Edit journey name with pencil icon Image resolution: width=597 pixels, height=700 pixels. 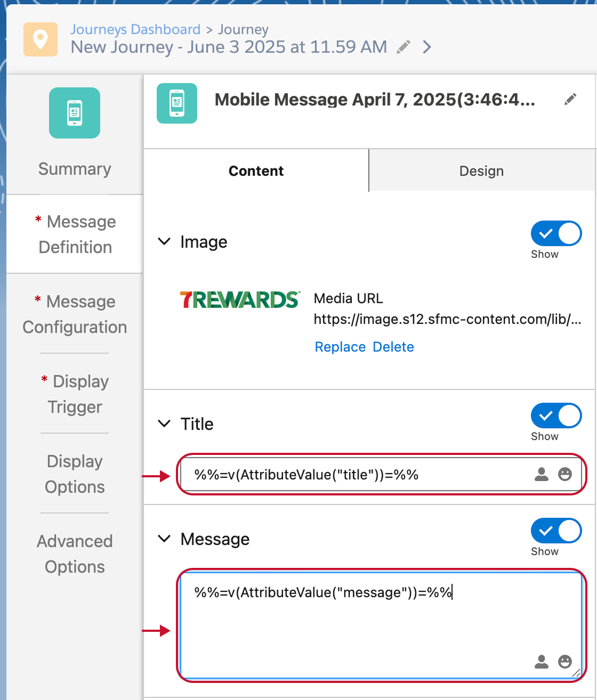(x=404, y=47)
